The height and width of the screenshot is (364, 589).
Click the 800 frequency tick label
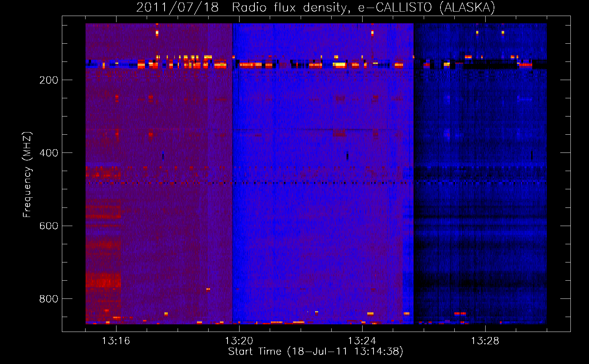tap(49, 299)
